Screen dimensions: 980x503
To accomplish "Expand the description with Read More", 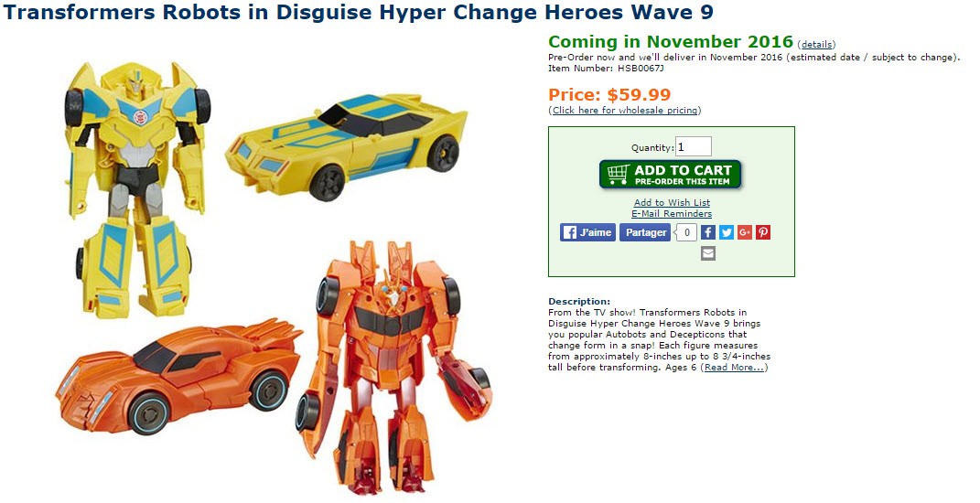I will pyautogui.click(x=735, y=368).
